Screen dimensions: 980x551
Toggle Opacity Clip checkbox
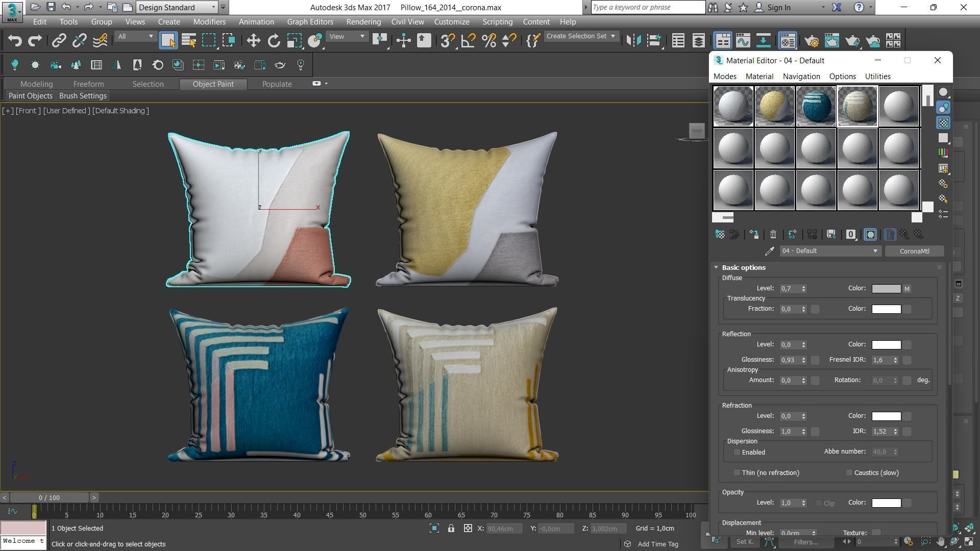[818, 504]
